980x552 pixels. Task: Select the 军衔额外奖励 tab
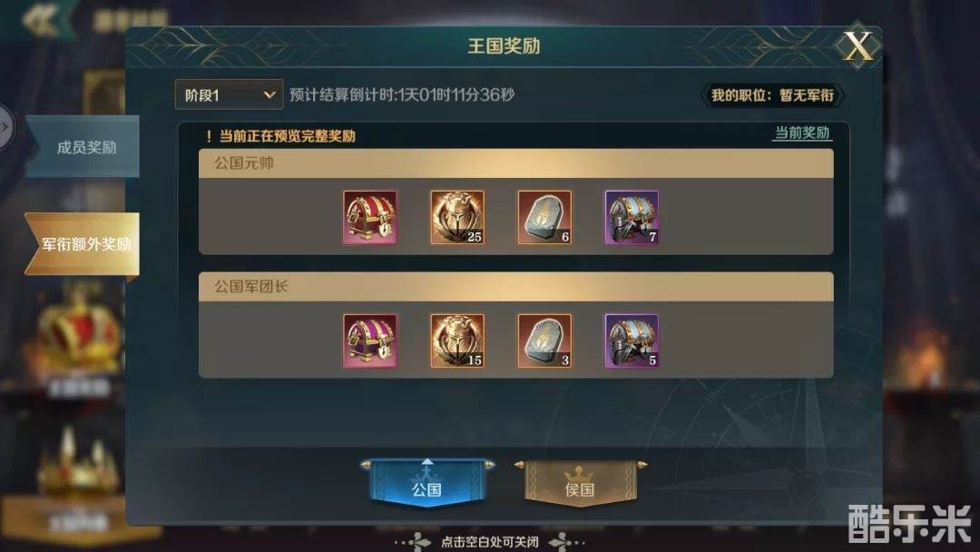83,244
